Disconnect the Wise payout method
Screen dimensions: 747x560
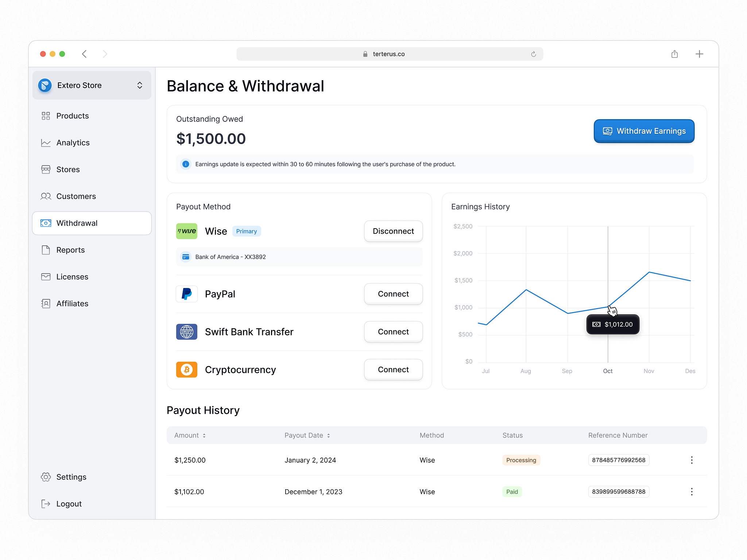point(393,231)
